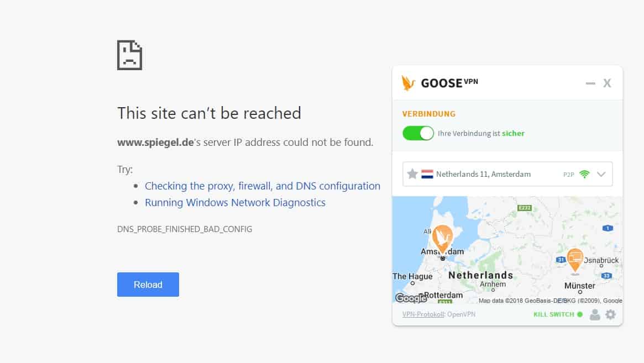Click the green Wi-Fi signal icon
The height and width of the screenshot is (363, 644).
coord(584,174)
